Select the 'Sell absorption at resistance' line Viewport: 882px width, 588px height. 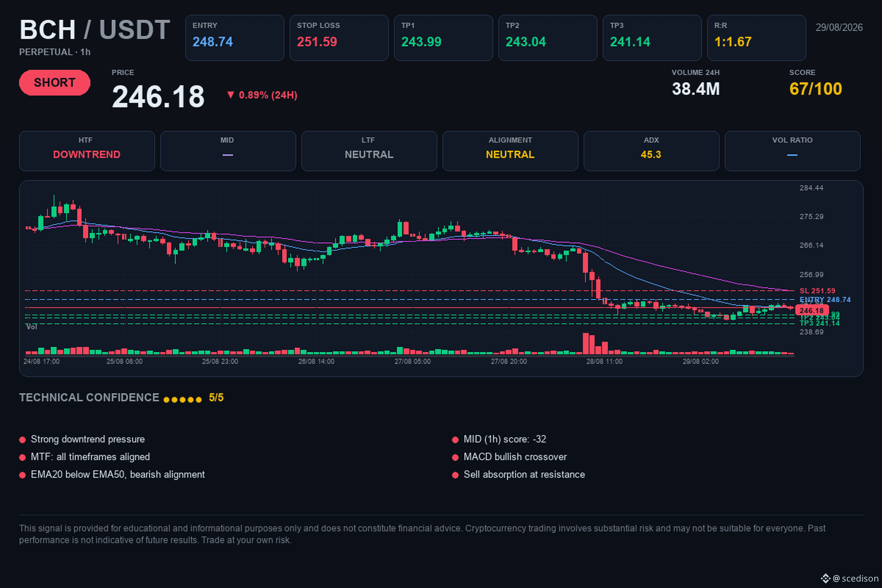pos(524,474)
